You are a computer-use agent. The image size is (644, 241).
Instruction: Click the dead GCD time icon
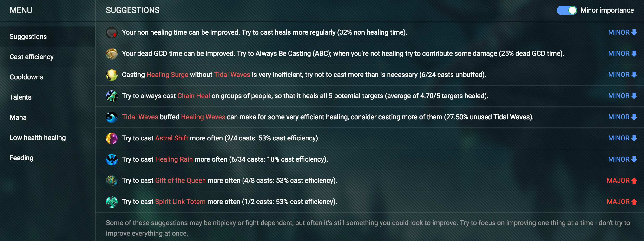(x=112, y=54)
